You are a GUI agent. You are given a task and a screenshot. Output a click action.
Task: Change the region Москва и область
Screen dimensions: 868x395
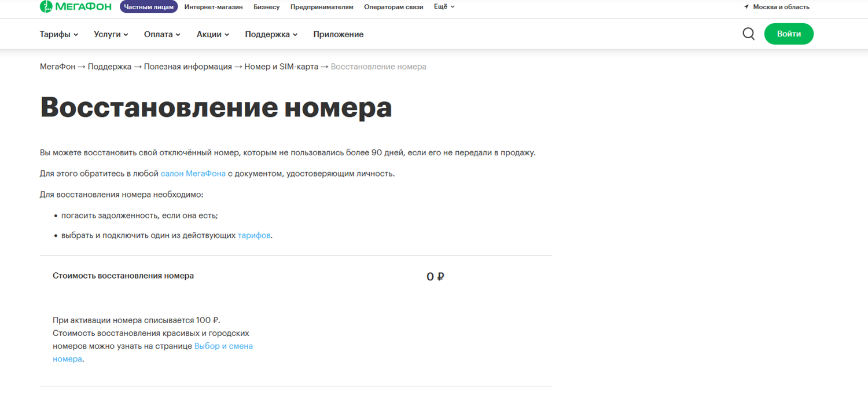tap(781, 7)
